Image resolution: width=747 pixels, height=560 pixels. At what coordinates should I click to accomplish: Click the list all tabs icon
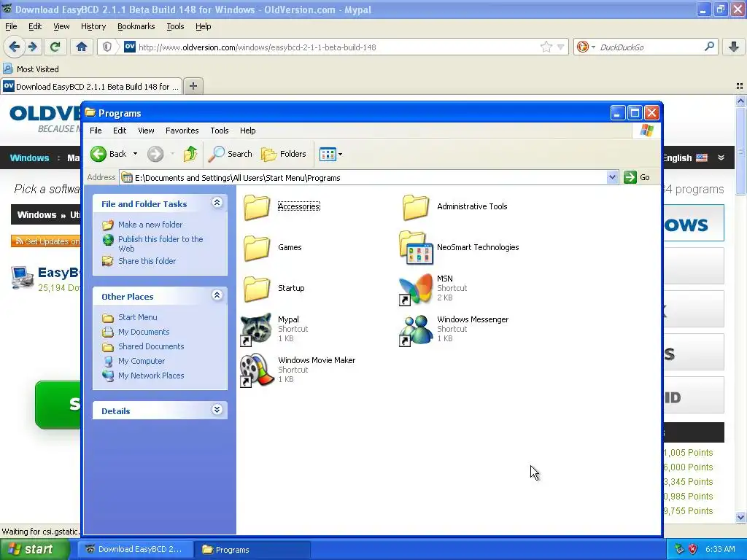pyautogui.click(x=740, y=86)
